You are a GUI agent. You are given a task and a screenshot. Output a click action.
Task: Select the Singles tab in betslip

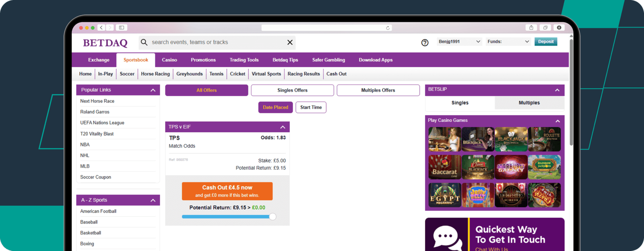pos(460,103)
